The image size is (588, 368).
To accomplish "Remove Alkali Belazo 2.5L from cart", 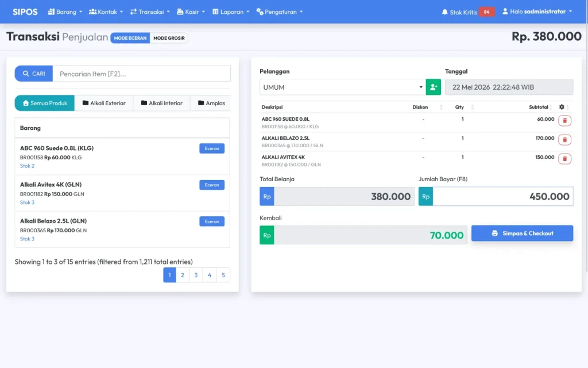I will (564, 140).
